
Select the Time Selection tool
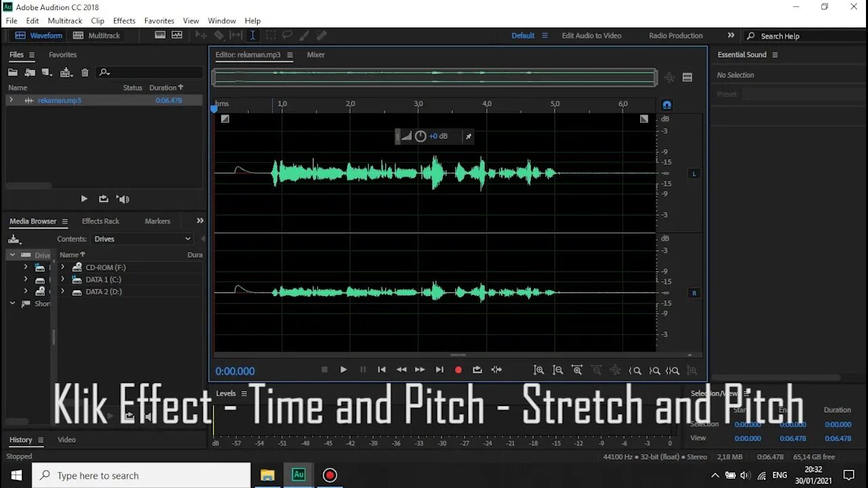pos(252,35)
